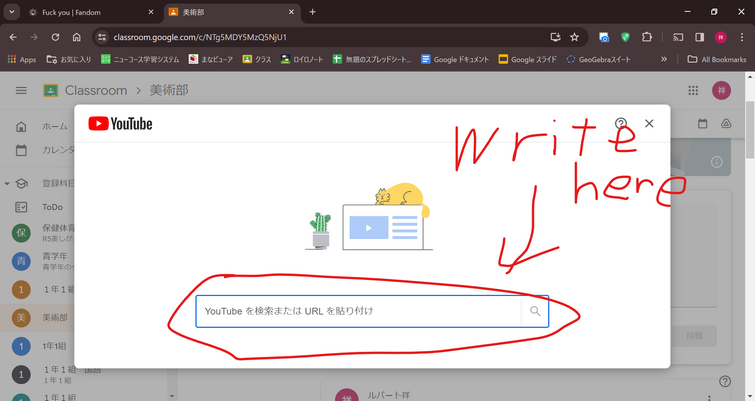Click the address bar URL
This screenshot has height=401, width=755.
200,37
